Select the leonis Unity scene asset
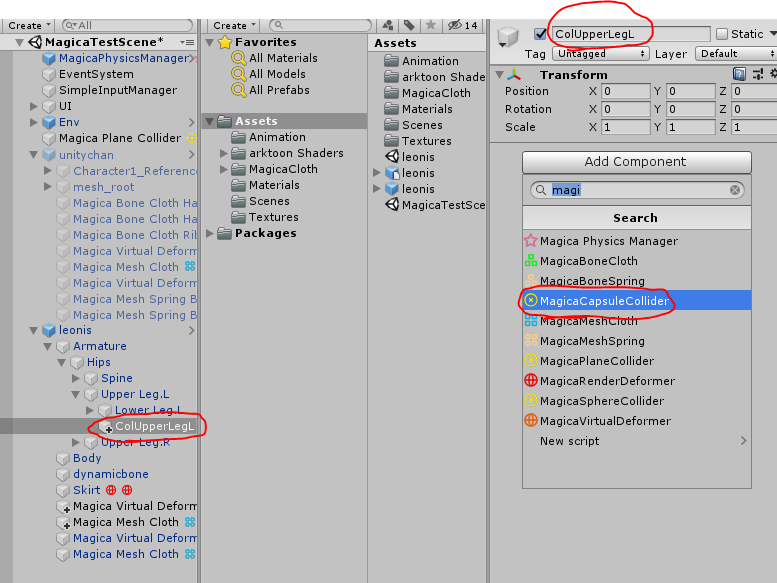777x583 pixels. point(410,157)
